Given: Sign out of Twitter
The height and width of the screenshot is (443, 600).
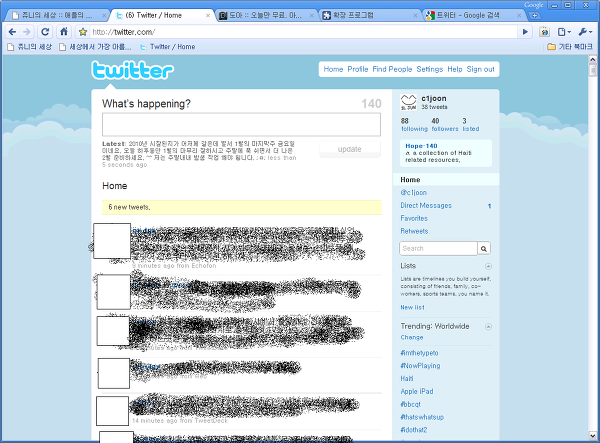Looking at the screenshot, I should pyautogui.click(x=480, y=69).
